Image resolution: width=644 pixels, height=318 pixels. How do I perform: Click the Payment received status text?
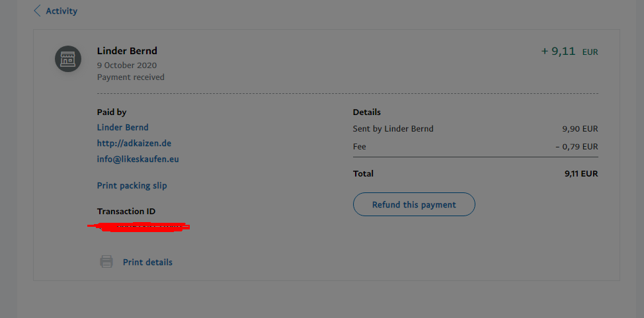click(131, 77)
